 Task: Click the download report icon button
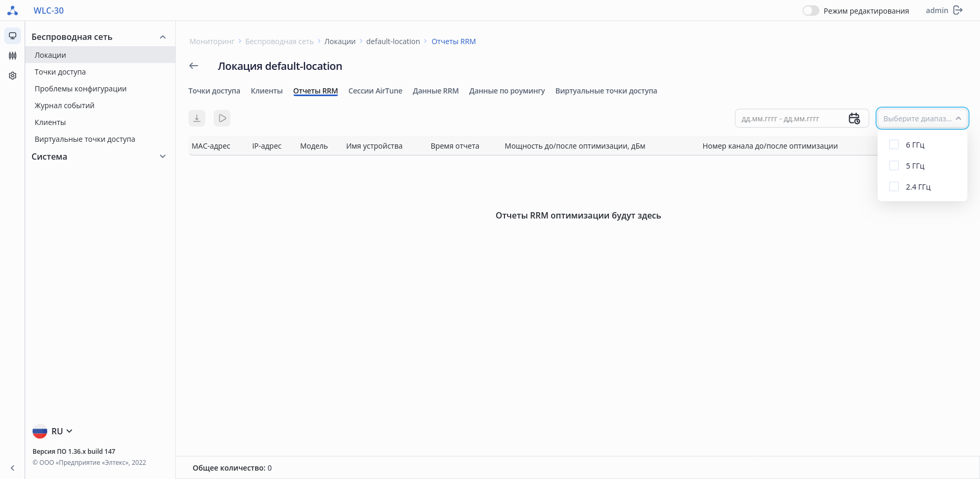click(197, 118)
